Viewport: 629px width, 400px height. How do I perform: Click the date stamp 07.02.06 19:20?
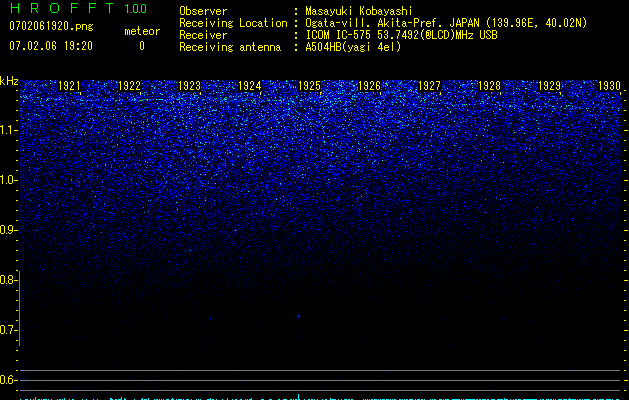[51, 46]
